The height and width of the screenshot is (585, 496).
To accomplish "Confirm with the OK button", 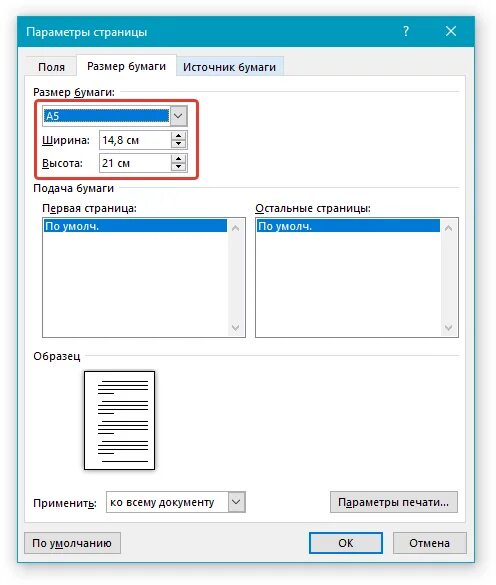I will coord(346,543).
